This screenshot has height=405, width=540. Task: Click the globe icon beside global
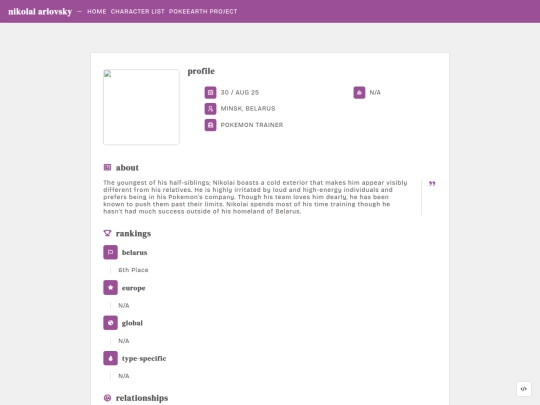tap(110, 323)
